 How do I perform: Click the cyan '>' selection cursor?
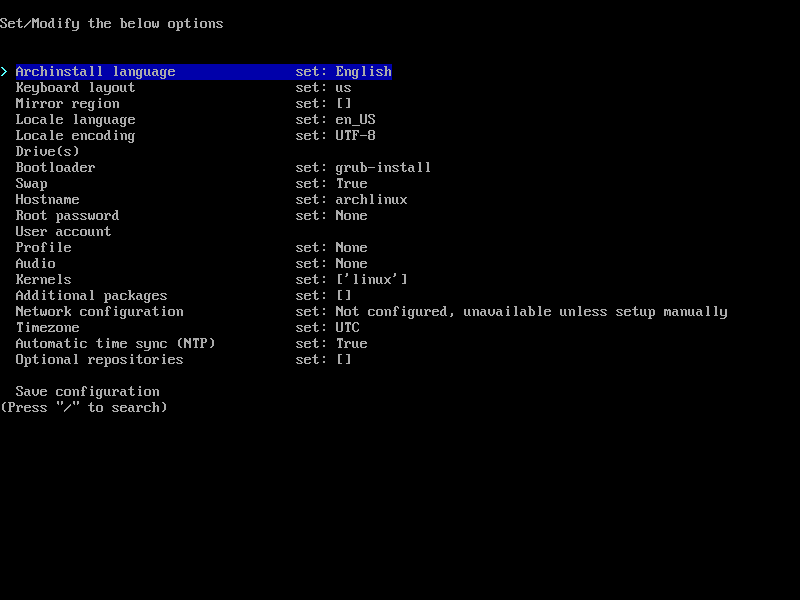[4, 71]
